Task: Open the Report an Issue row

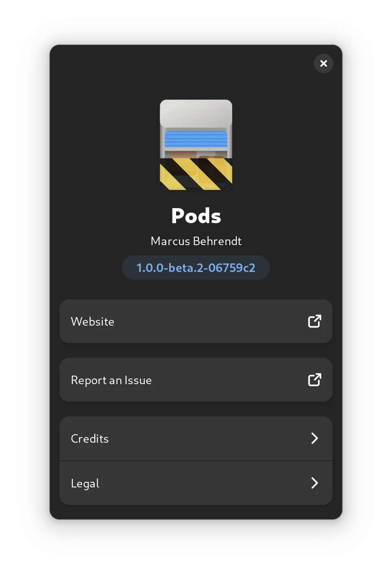Action: [195, 380]
